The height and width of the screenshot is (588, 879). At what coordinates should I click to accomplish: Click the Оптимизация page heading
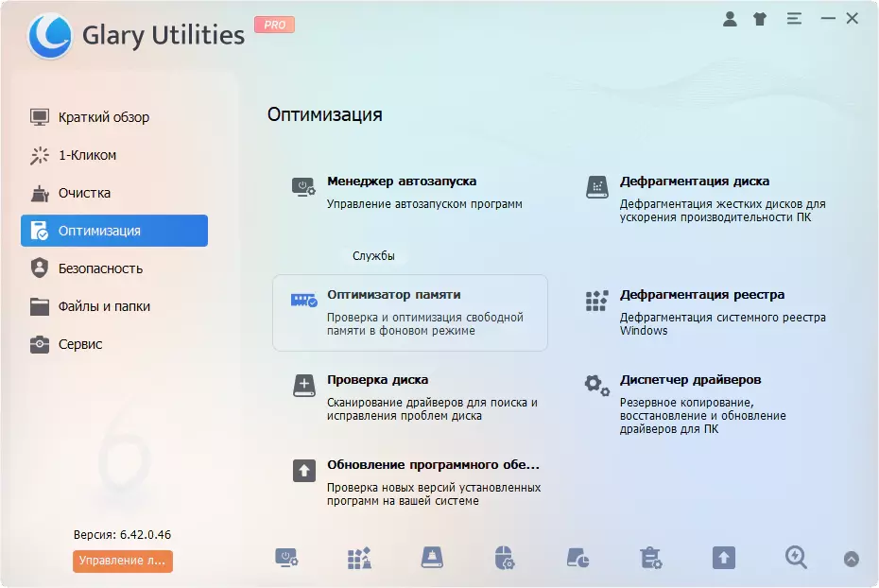coord(324,114)
